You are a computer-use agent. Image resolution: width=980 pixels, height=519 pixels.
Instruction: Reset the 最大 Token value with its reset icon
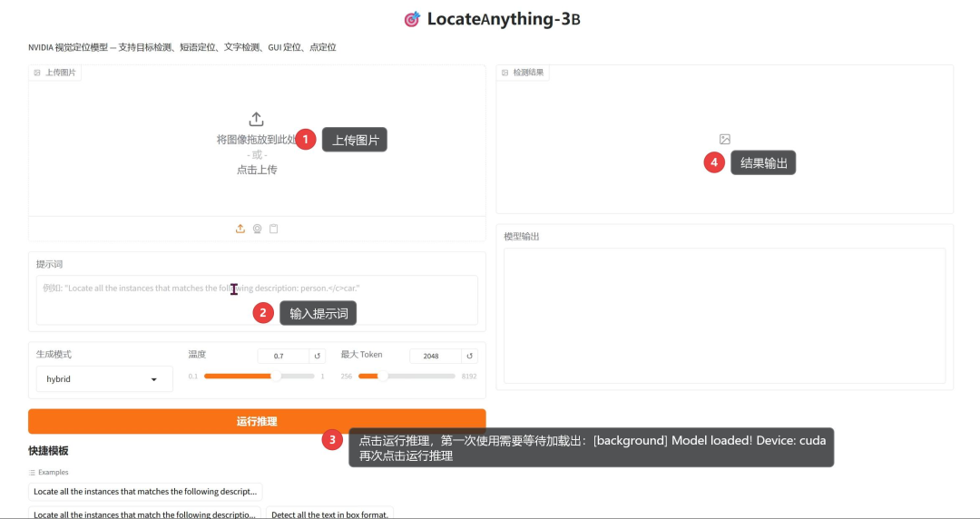click(469, 356)
